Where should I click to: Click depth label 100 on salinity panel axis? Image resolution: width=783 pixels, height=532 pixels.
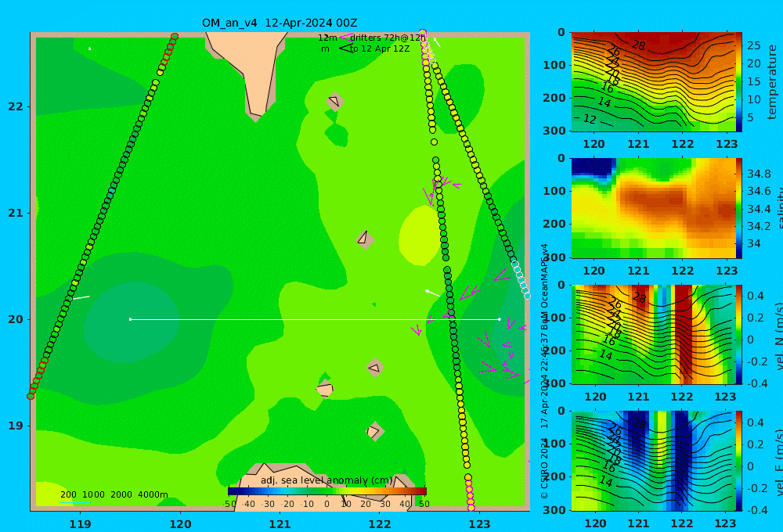click(554, 191)
